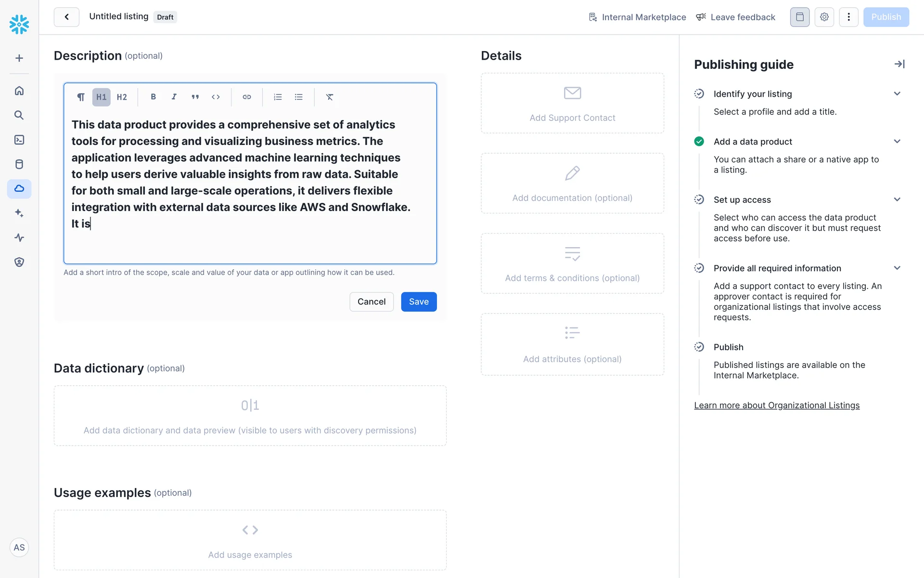Collapse the Publishing guide panel

899,64
